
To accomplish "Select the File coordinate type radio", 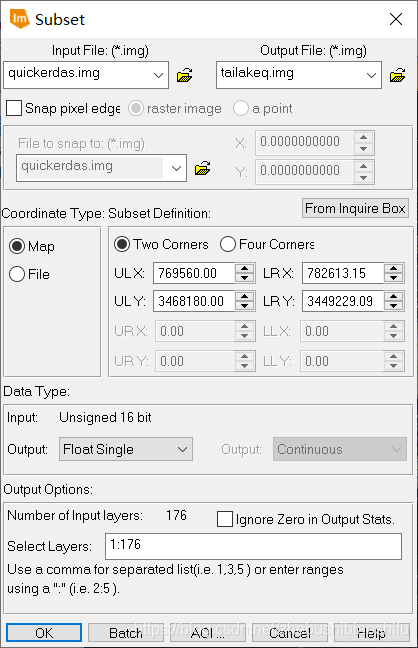I will click(17, 274).
